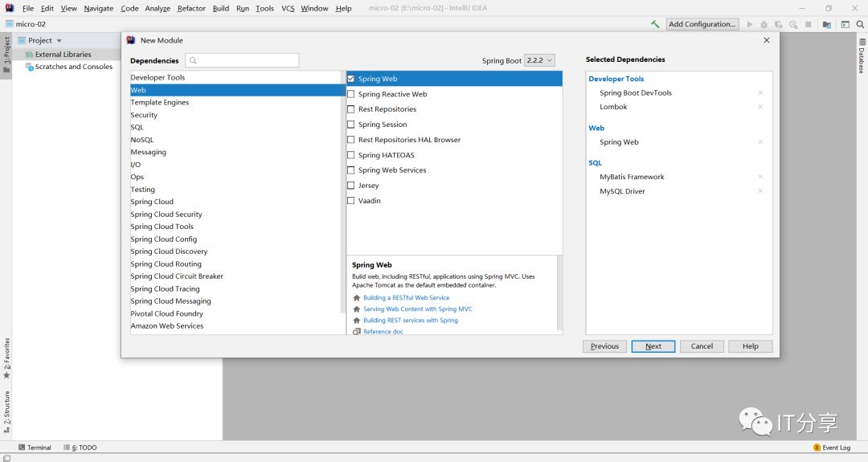
Task: Open the Spring Boot version dropdown
Action: (539, 60)
